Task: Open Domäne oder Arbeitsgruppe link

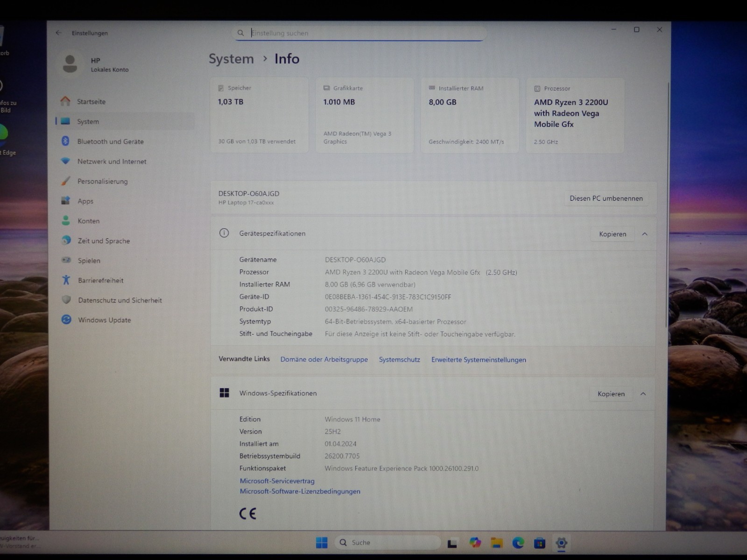Action: tap(324, 359)
